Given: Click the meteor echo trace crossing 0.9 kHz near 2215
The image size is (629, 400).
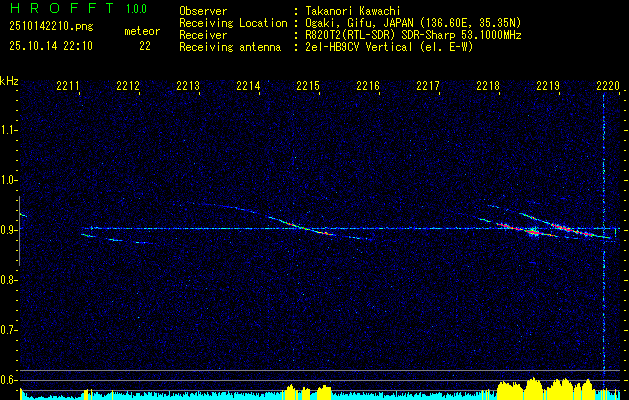Looking at the screenshot, I should click(x=302, y=227).
